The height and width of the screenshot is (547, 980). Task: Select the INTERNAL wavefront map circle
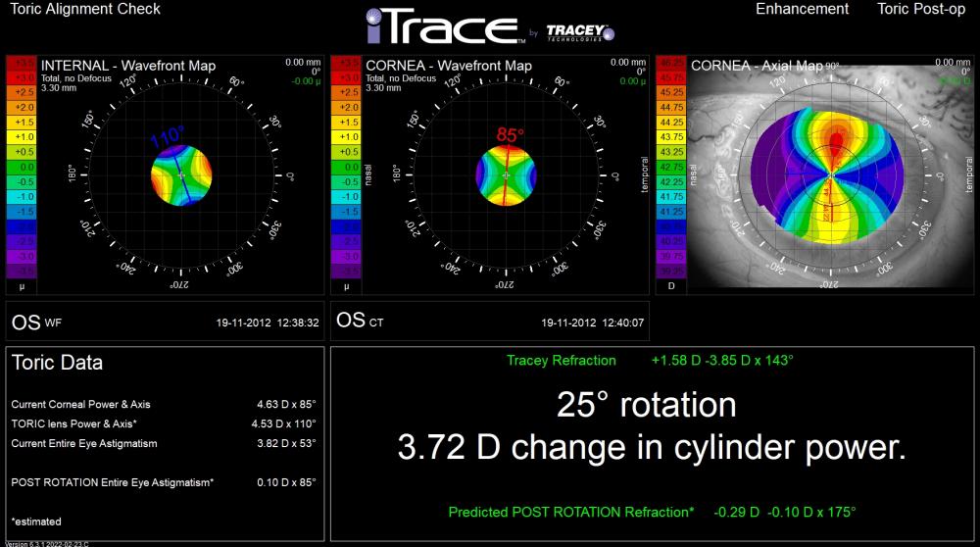181,175
